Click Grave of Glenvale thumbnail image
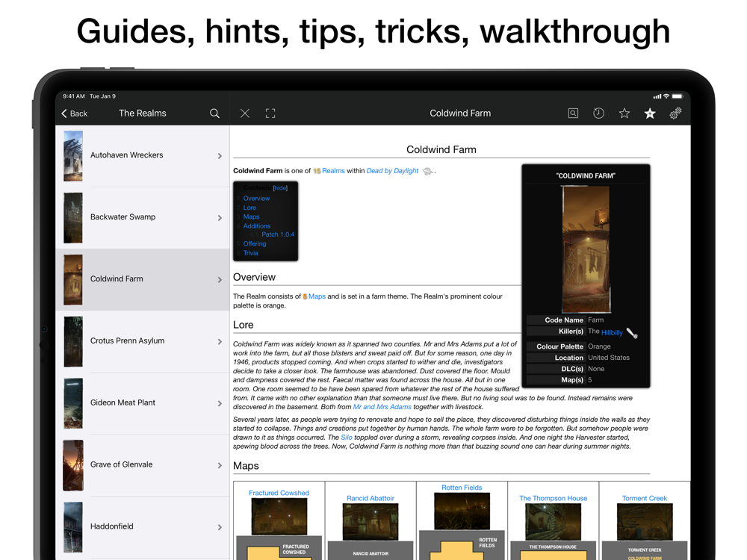This screenshot has height=560, width=747. [73, 465]
